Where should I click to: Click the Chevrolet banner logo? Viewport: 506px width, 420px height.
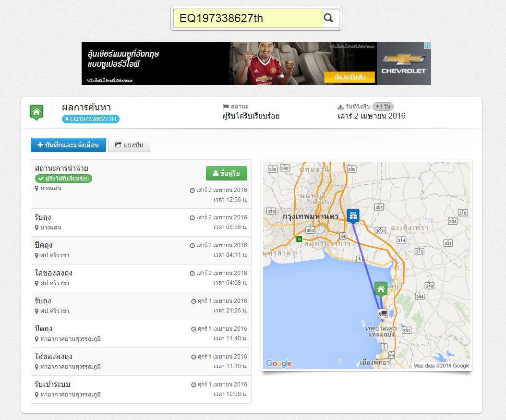pos(403,63)
